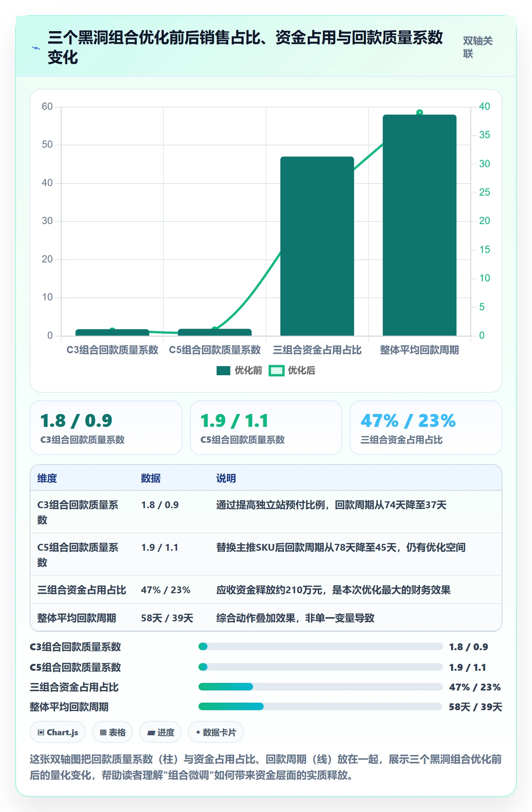The width and height of the screenshot is (532, 812).
Task: Select the 数据卡片 tag
Action: (x=216, y=732)
